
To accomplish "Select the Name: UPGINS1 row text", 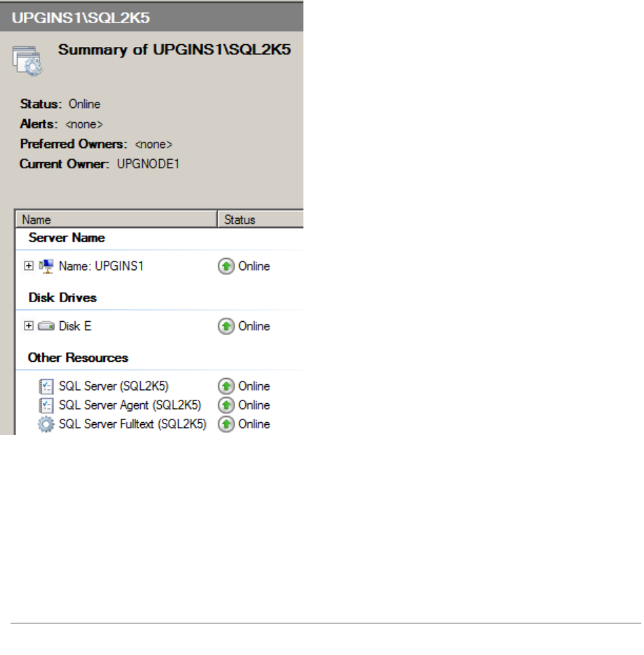I will (101, 266).
